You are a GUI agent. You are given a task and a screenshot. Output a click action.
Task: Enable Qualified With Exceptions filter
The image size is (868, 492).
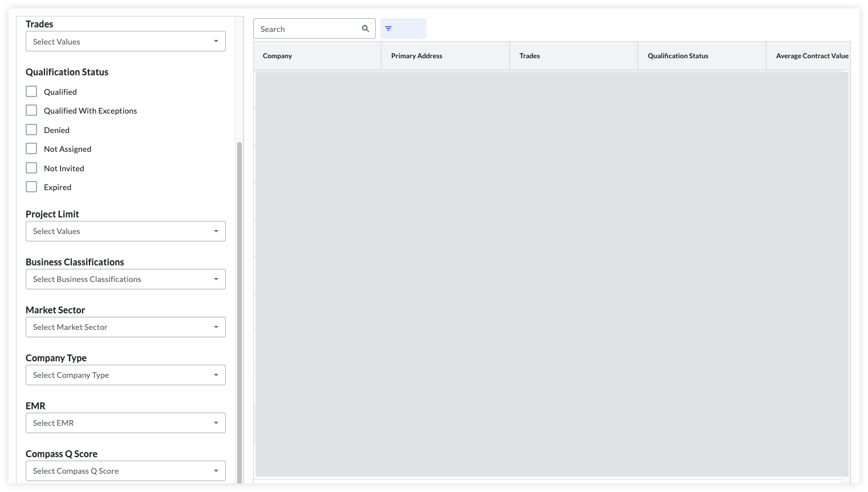[x=31, y=111]
